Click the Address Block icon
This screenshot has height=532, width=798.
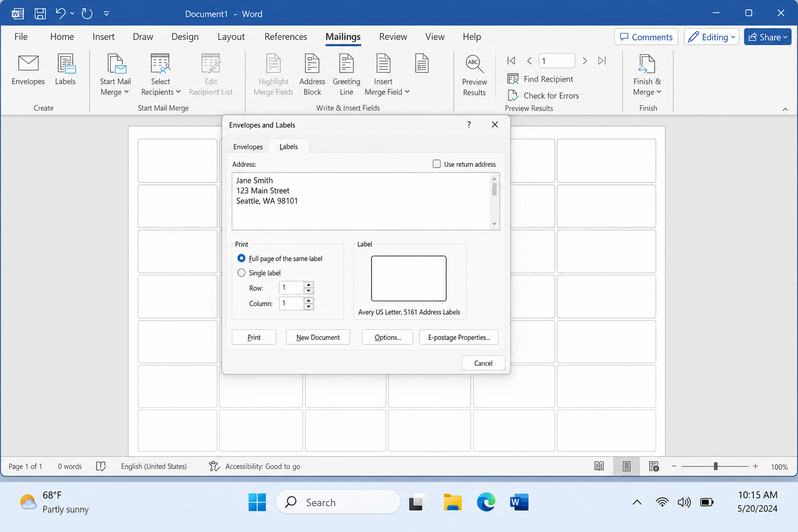[x=312, y=75]
